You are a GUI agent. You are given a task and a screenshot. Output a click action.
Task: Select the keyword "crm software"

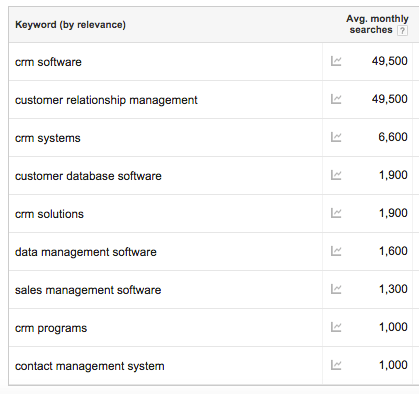48,62
